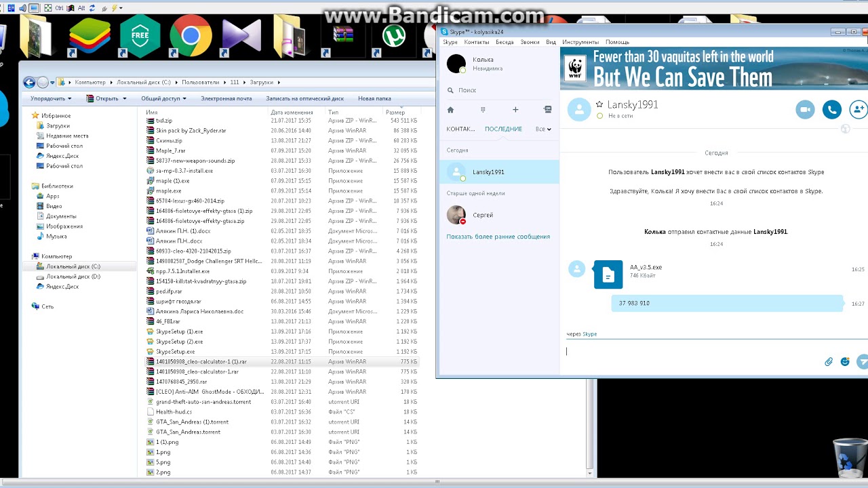Click Показать более ранние сообщения link
Viewport: 868px width, 488px height.
click(498, 237)
